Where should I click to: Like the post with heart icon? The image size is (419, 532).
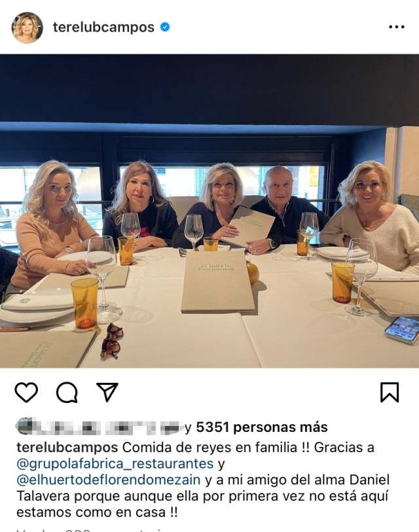click(x=26, y=392)
